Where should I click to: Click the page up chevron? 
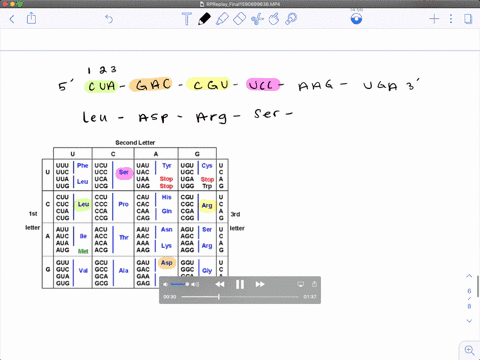coord(469,276)
